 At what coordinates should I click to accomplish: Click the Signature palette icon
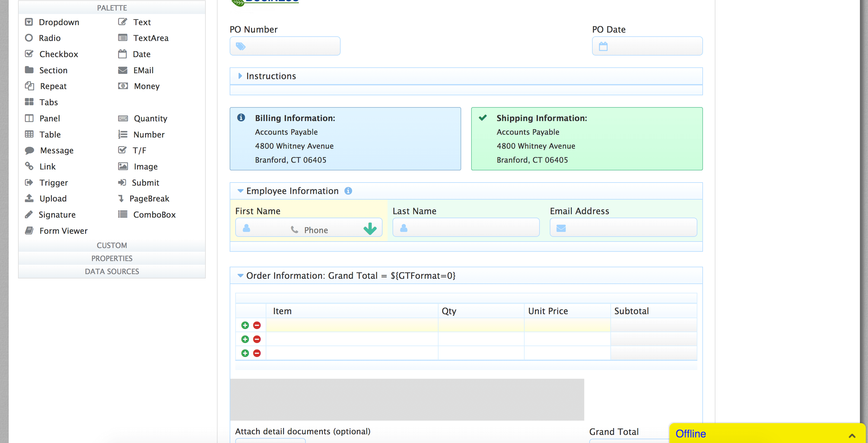tap(29, 215)
